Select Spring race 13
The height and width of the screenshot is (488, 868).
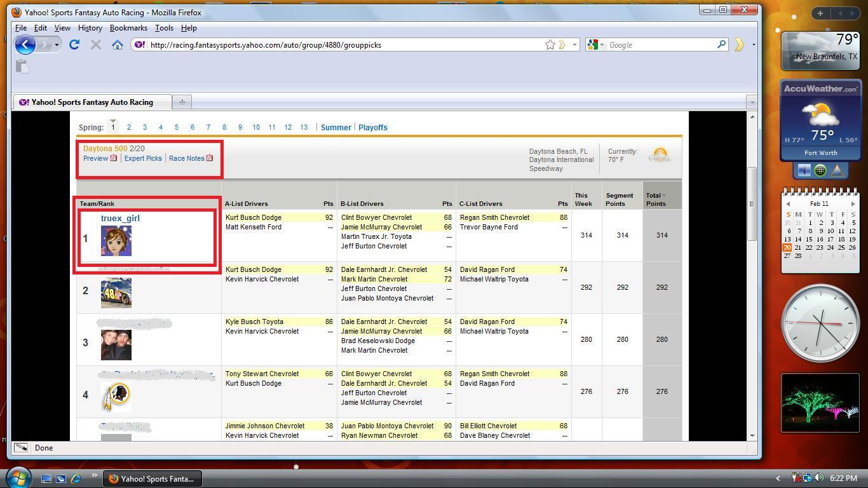pyautogui.click(x=304, y=127)
